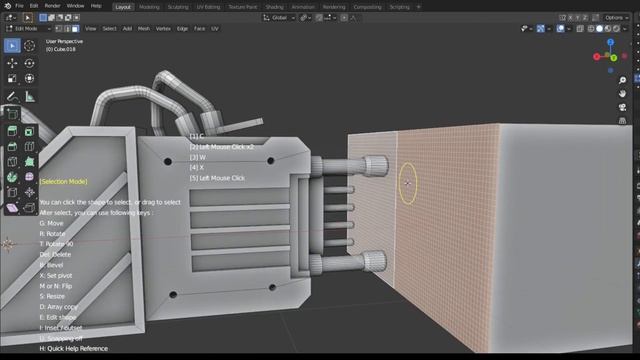Open the Mesh menu

[x=144, y=29]
